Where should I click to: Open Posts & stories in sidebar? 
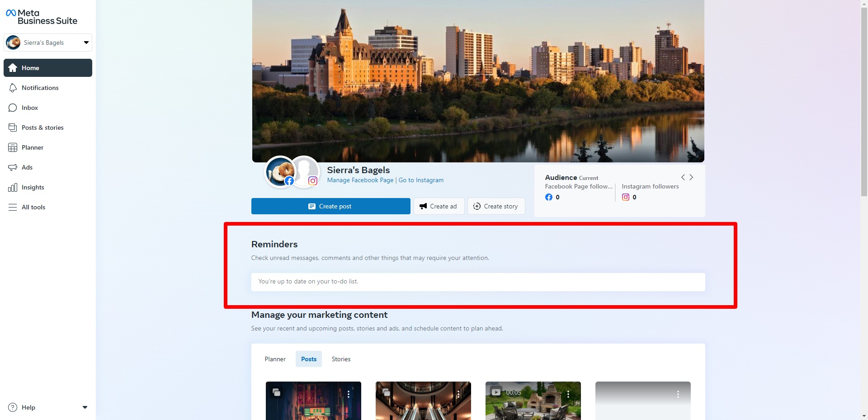tap(48, 127)
